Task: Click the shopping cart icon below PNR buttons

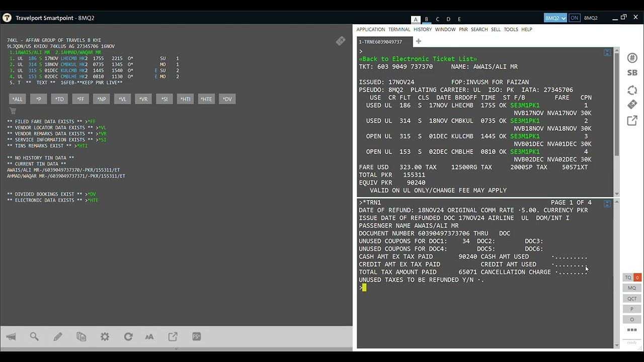Action: (x=13, y=111)
